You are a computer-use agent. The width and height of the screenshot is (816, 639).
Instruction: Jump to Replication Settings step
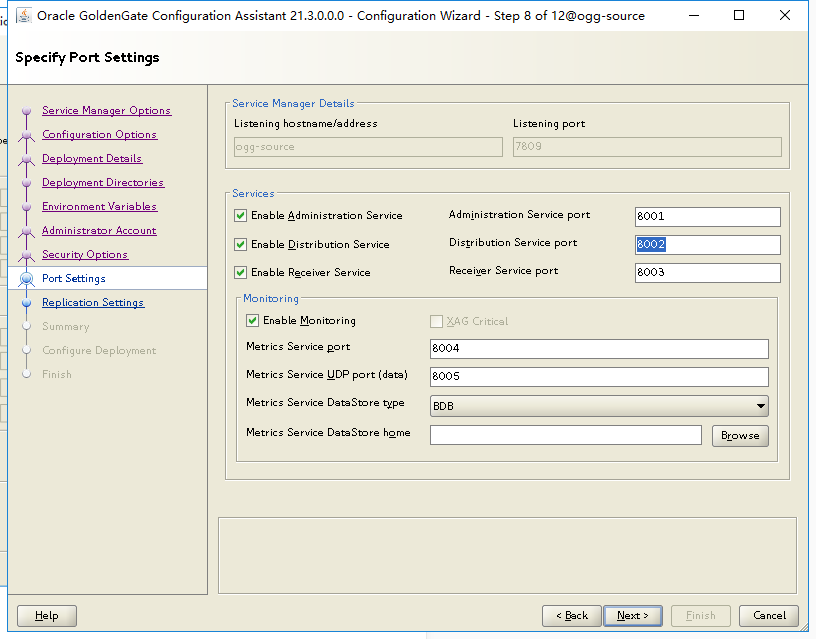pyautogui.click(x=93, y=302)
